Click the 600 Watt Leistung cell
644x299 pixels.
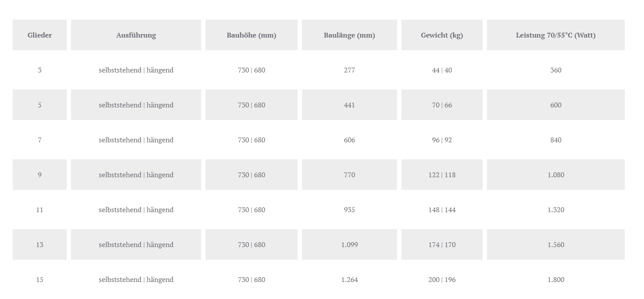pyautogui.click(x=556, y=105)
